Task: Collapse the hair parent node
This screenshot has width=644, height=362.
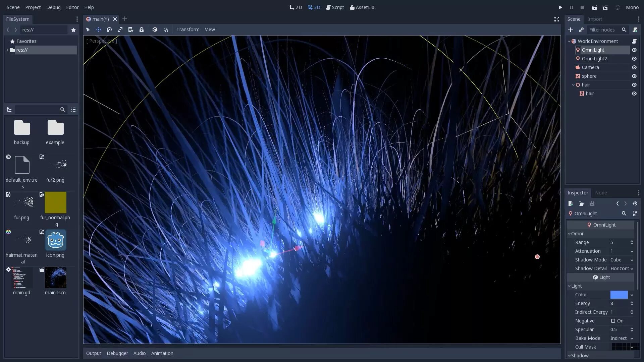Action: [x=573, y=85]
